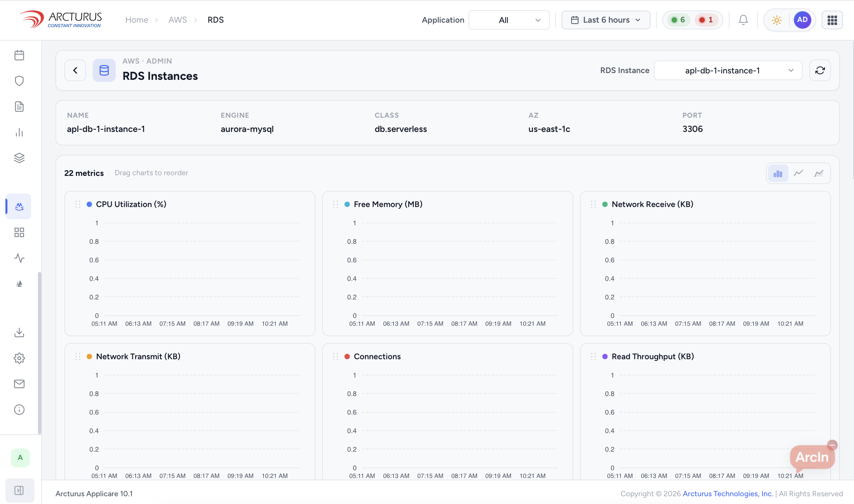The height and width of the screenshot is (504, 854).
Task: Open the AD user avatar menu
Action: 802,20
